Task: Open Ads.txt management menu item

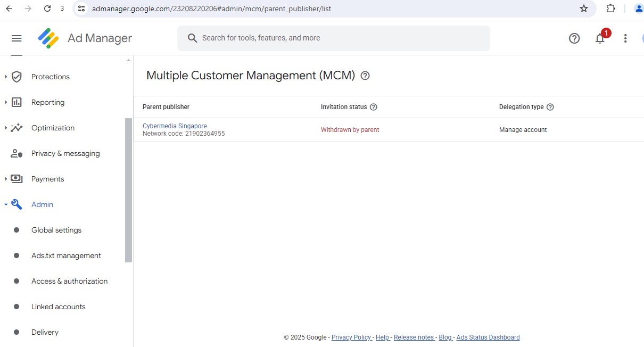Action: tap(66, 255)
